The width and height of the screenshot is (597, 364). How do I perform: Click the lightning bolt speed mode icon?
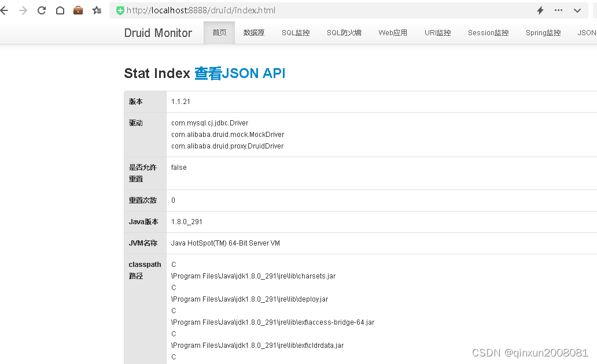pos(540,10)
